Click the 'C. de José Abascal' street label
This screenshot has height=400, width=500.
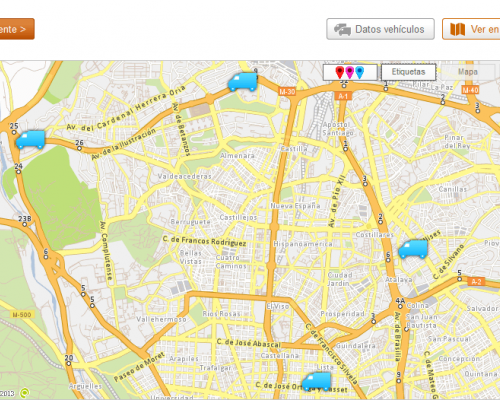pyautogui.click(x=249, y=343)
